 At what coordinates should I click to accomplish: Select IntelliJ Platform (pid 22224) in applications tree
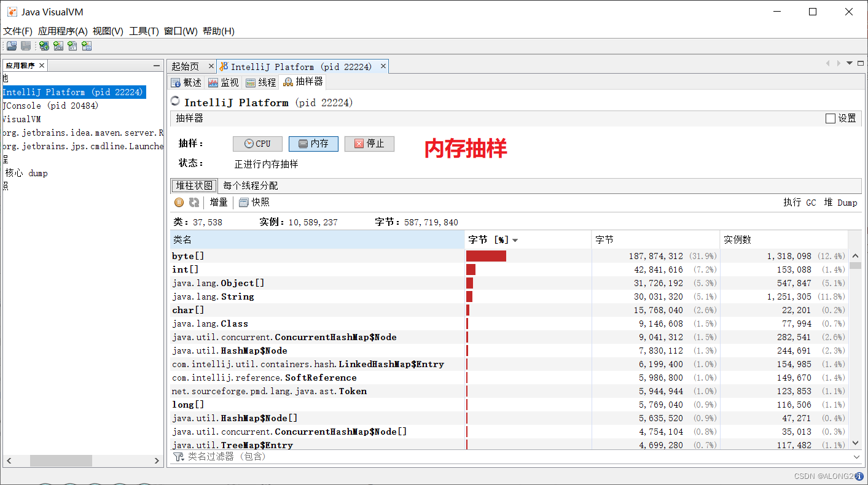(x=74, y=92)
